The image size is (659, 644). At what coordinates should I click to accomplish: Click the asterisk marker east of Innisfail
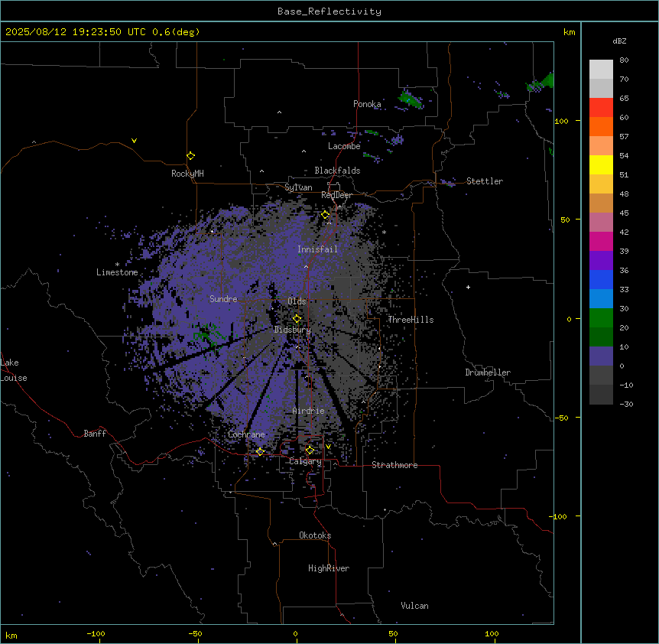coord(384,232)
